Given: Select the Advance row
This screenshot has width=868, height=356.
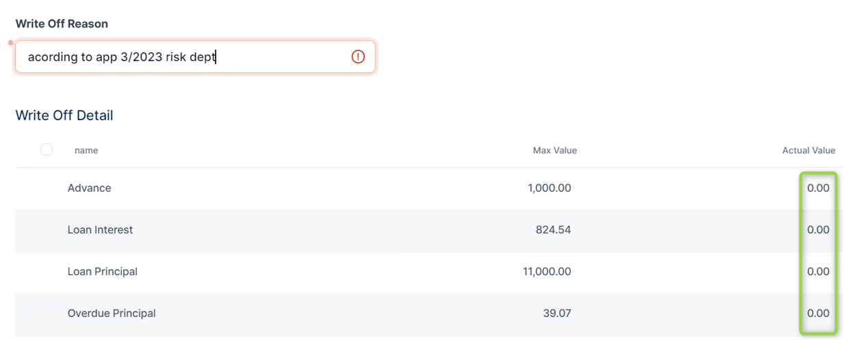Looking at the screenshot, I should coord(90,188).
